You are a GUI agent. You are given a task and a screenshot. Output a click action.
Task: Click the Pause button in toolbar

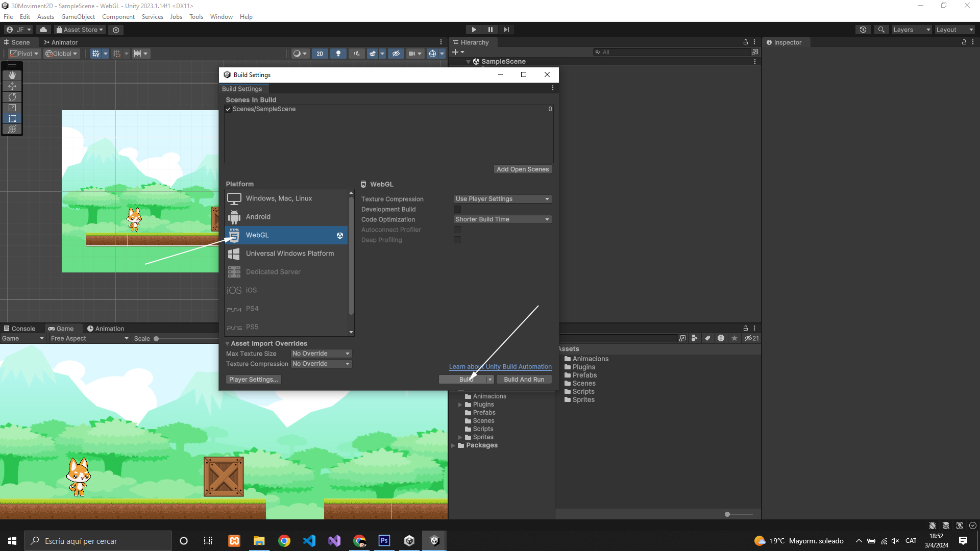click(x=490, y=30)
